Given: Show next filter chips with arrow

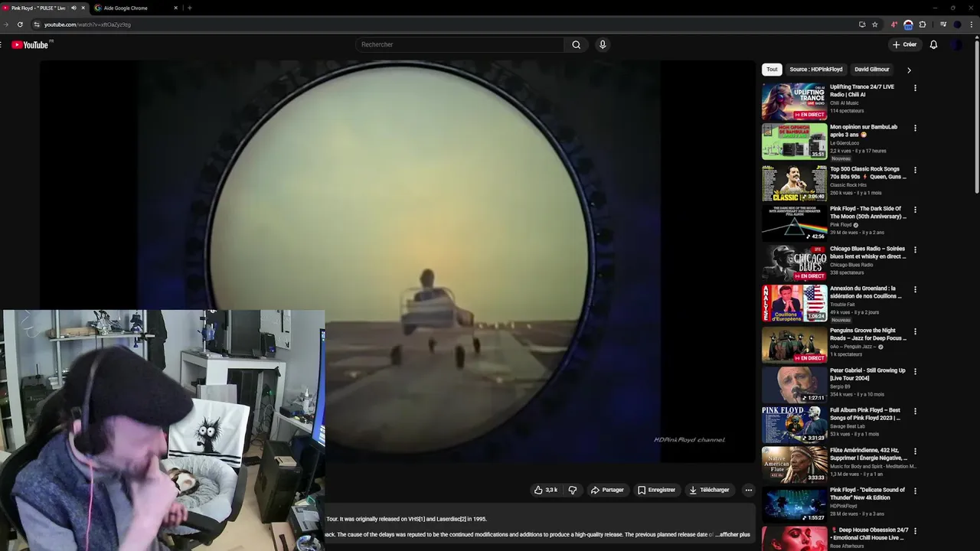Looking at the screenshot, I should [909, 70].
